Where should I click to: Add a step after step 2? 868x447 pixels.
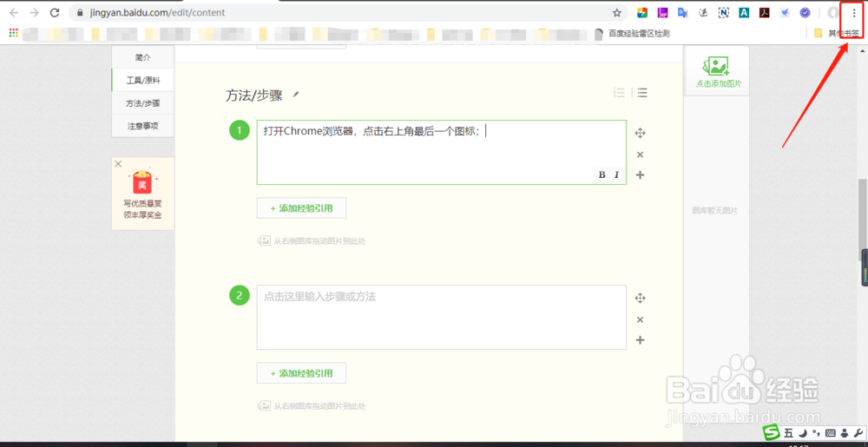pos(640,340)
